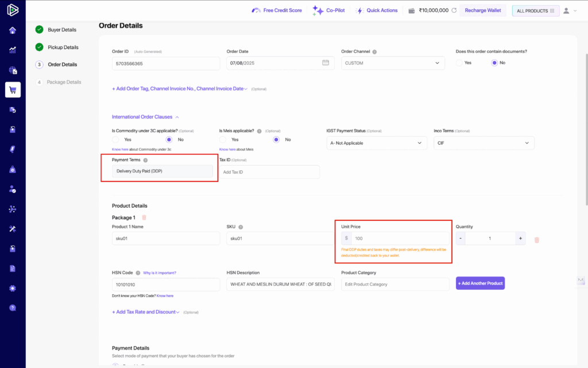Click the home icon in sidebar

click(13, 30)
